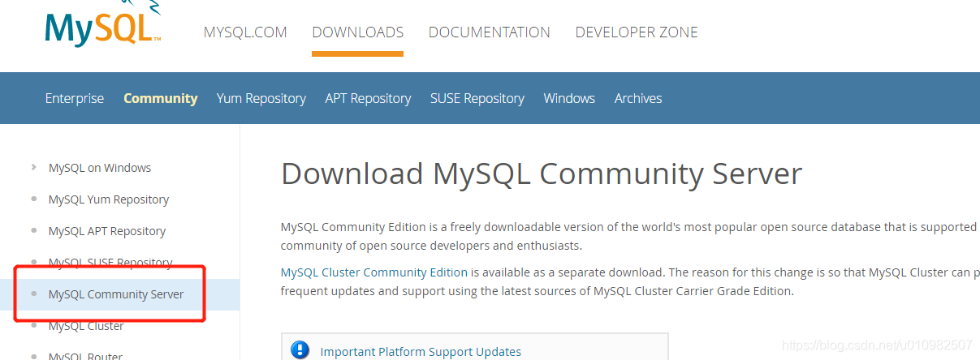Follow the MySQL Cluster Community Edition link
Viewport: 980px width, 360px height.
374,272
